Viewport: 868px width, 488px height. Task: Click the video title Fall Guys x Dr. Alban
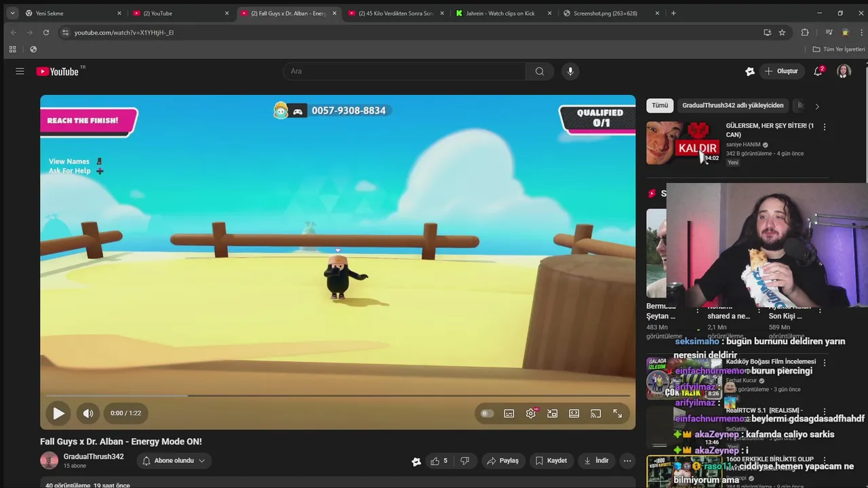pyautogui.click(x=121, y=441)
